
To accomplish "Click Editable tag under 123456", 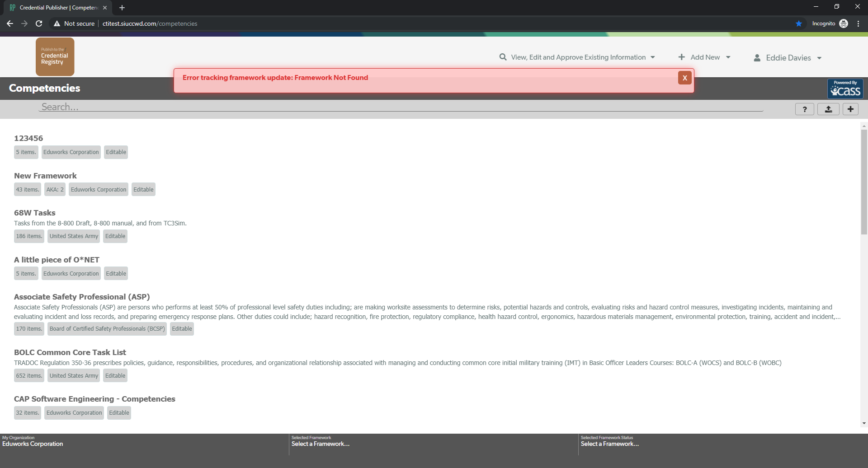I will pos(116,152).
